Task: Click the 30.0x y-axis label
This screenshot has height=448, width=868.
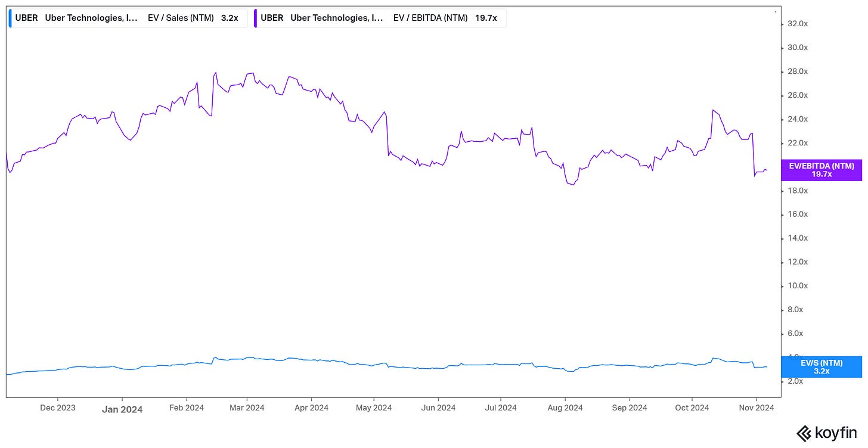Action: [x=798, y=48]
